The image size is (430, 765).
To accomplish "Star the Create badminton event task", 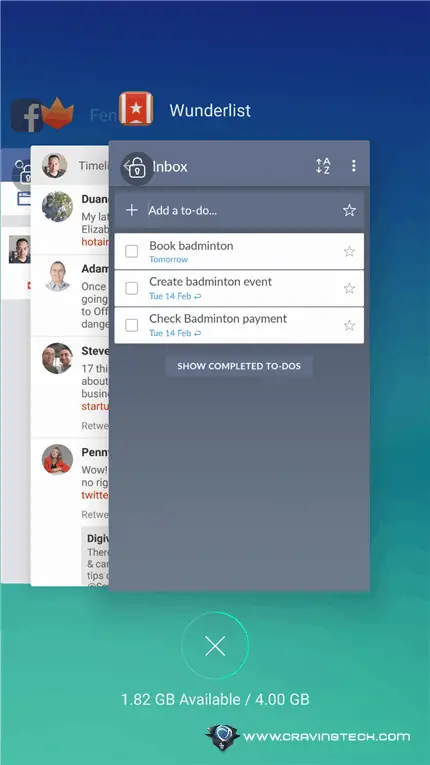I will (349, 288).
